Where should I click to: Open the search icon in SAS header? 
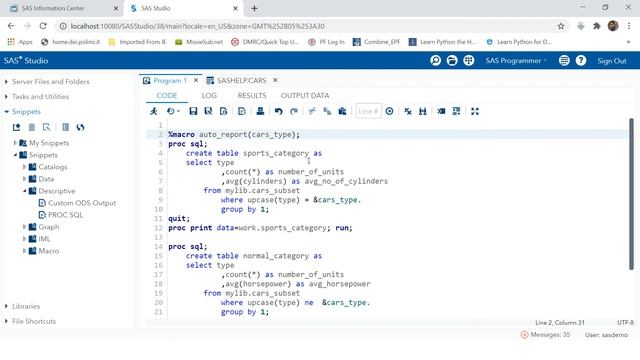[436, 60]
